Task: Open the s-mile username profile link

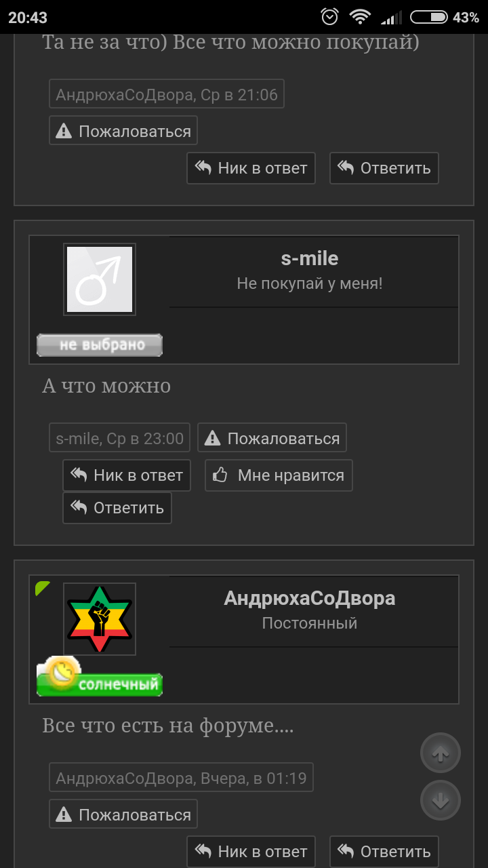Action: click(x=310, y=258)
